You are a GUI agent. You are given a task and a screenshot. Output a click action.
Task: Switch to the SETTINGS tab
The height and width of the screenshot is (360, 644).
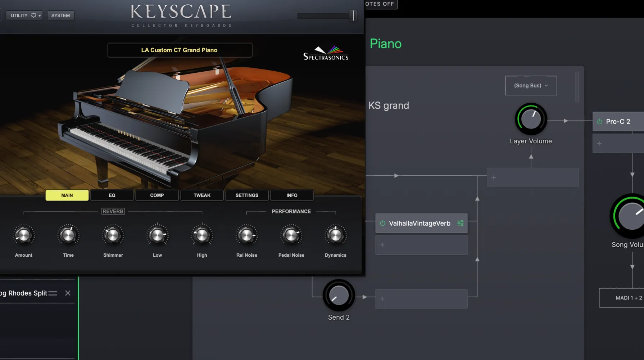[x=247, y=195]
